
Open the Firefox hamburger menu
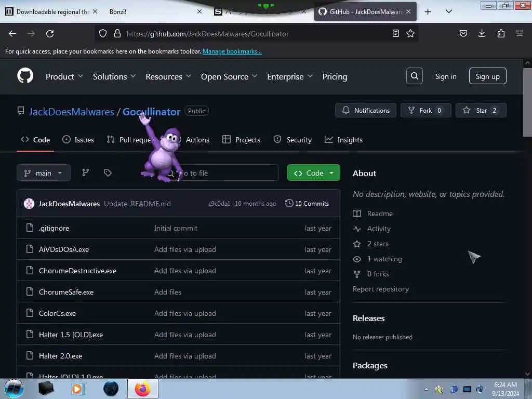[520, 33]
